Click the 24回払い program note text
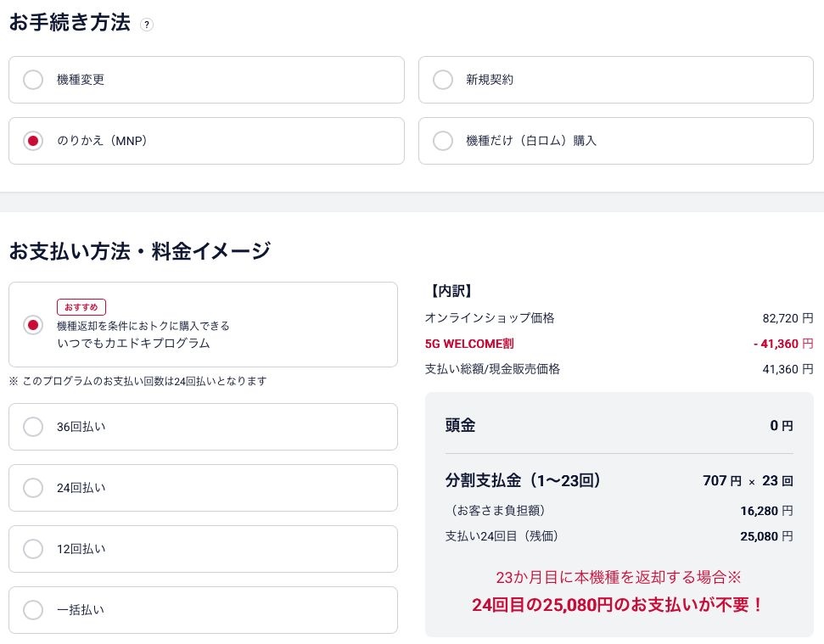The image size is (824, 644). (x=137, y=381)
